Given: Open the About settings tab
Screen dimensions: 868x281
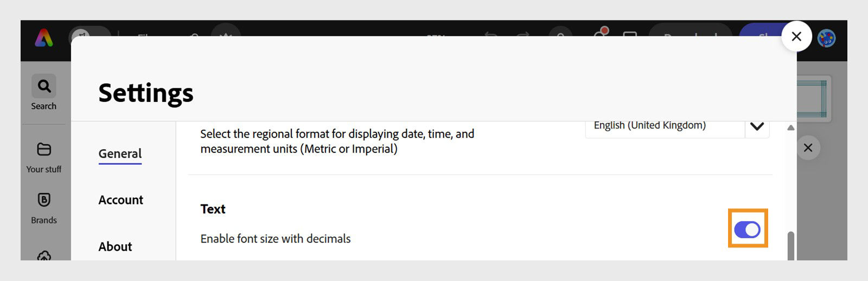Looking at the screenshot, I should [115, 247].
